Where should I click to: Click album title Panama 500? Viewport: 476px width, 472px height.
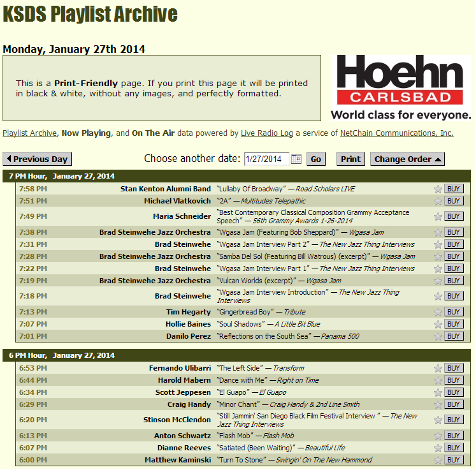coord(341,337)
